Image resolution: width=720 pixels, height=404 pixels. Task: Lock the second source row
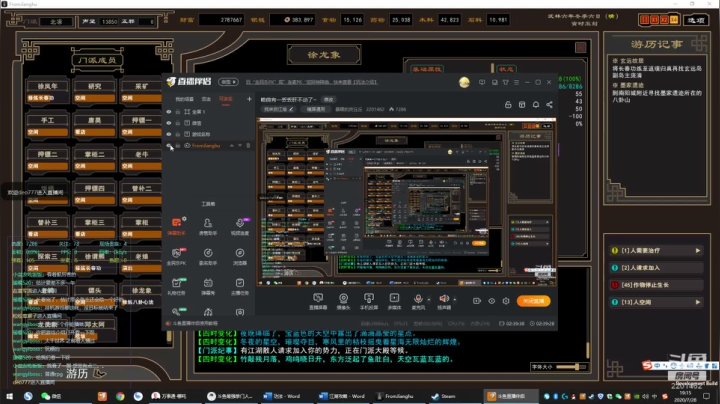pos(178,123)
